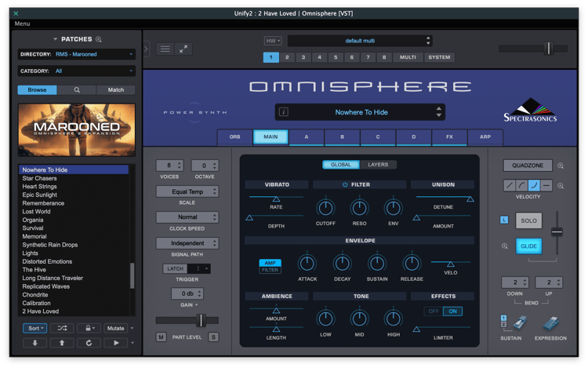Open the HW hardware profile dropdown
Viewport: 588px width, 368px height.
[x=273, y=41]
